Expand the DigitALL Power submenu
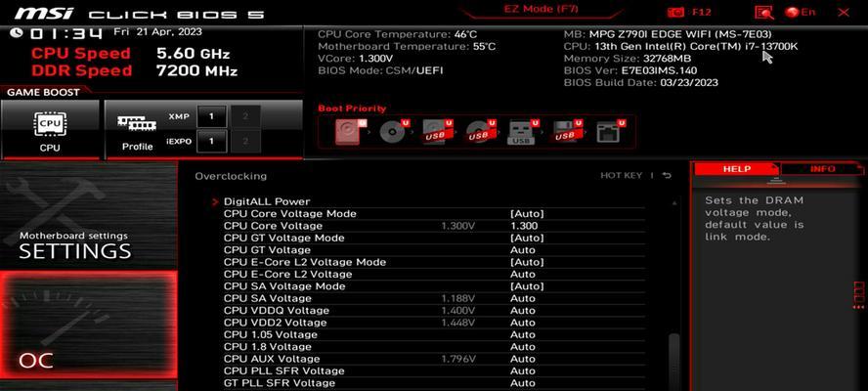 267,201
